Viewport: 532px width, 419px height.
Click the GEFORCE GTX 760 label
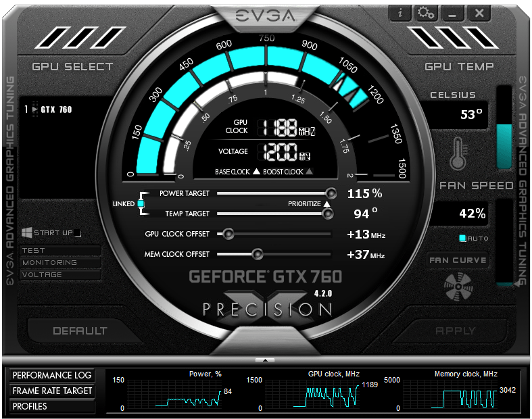pyautogui.click(x=265, y=276)
